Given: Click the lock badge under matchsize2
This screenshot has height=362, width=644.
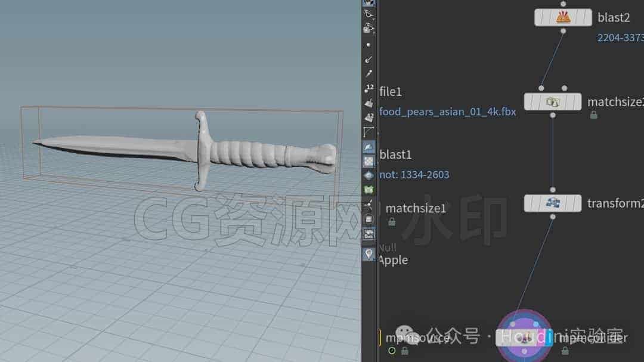Looking at the screenshot, I should pos(593,115).
